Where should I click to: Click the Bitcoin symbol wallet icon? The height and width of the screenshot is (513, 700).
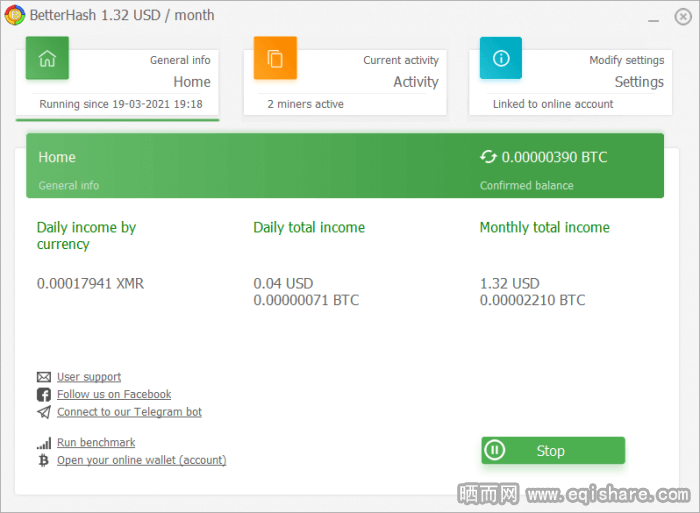pos(44,460)
